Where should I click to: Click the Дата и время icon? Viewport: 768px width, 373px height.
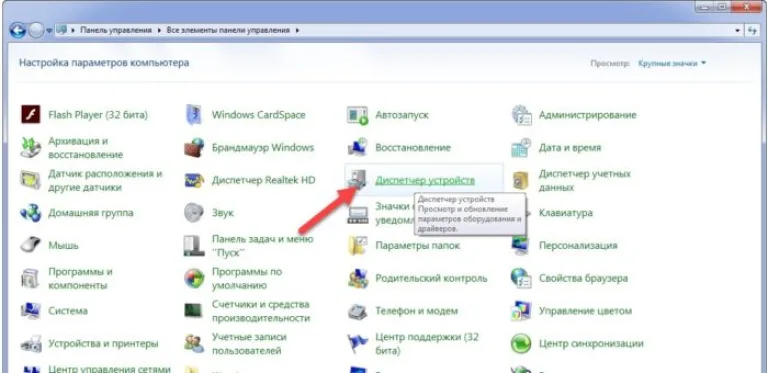521,148
